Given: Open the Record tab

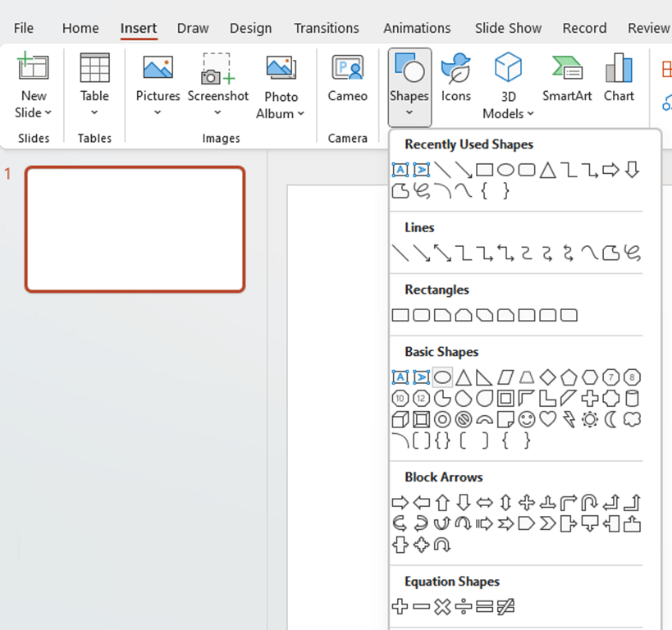Looking at the screenshot, I should pyautogui.click(x=584, y=28).
